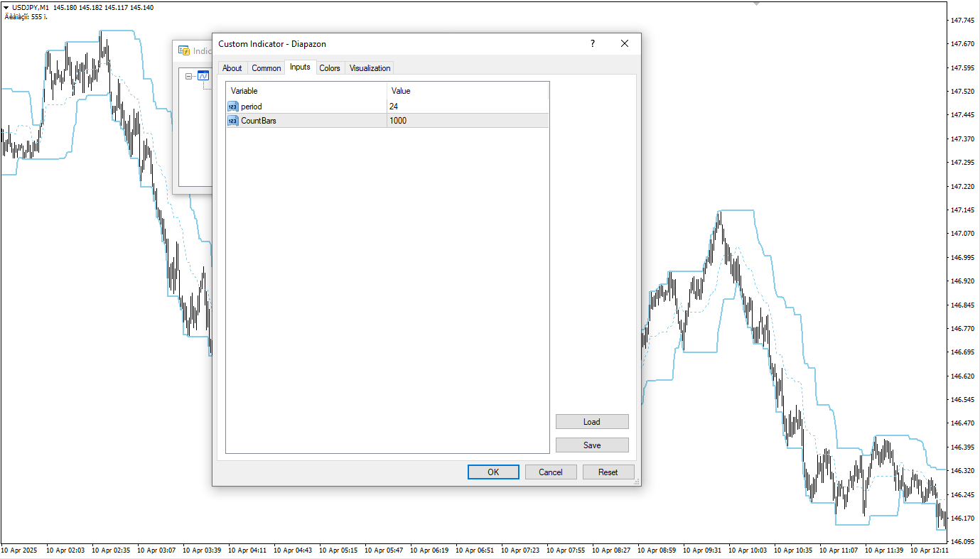Cancel the Custom Indicator dialog
This screenshot has height=559, width=980.
pyautogui.click(x=551, y=472)
